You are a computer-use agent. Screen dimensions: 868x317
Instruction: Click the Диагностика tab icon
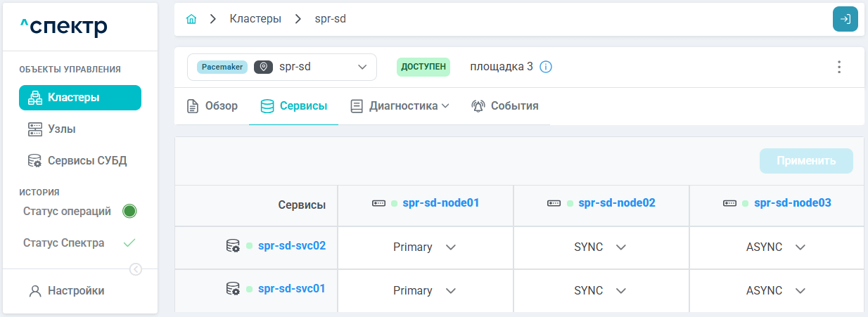click(x=357, y=106)
